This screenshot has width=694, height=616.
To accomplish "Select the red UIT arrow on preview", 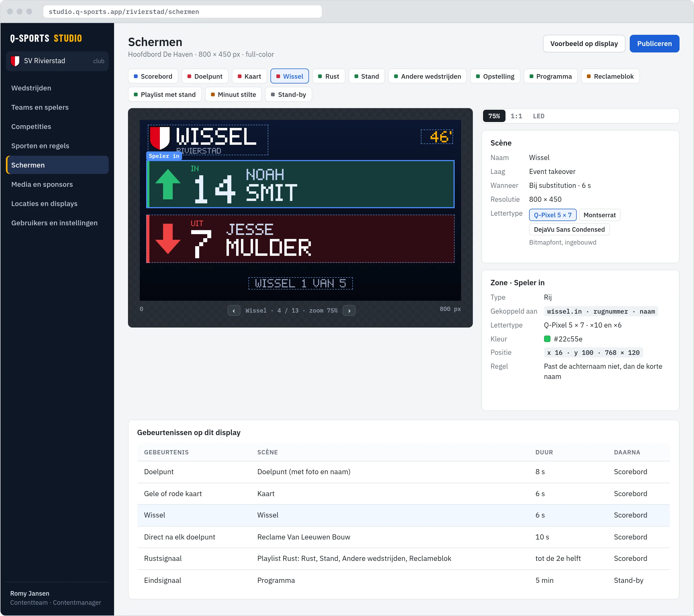I will tap(168, 239).
